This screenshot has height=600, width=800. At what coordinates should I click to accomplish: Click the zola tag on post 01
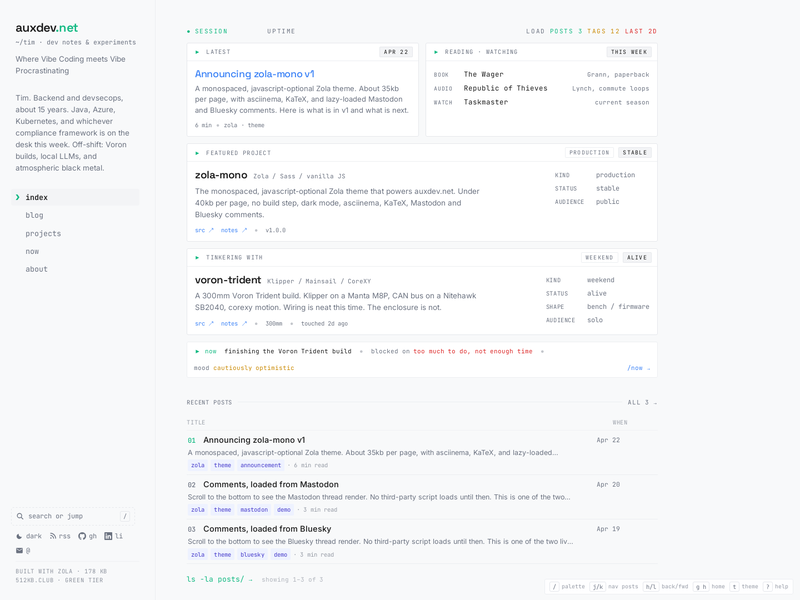pos(198,465)
